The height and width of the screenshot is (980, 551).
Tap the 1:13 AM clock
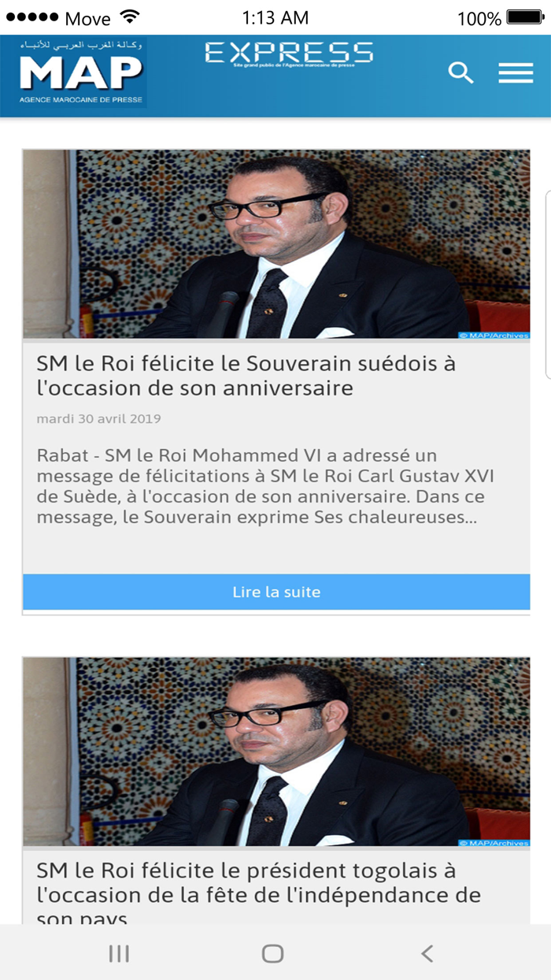click(275, 17)
